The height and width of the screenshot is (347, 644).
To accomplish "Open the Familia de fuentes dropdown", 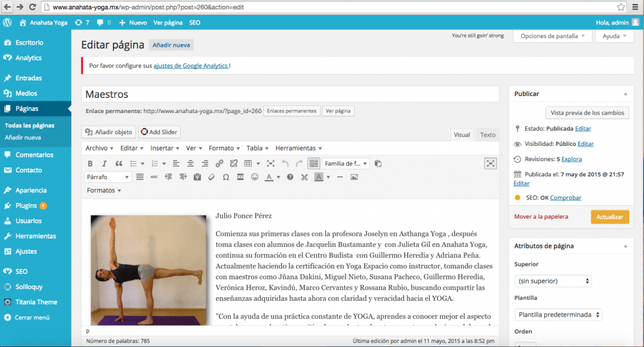I will pos(346,164).
